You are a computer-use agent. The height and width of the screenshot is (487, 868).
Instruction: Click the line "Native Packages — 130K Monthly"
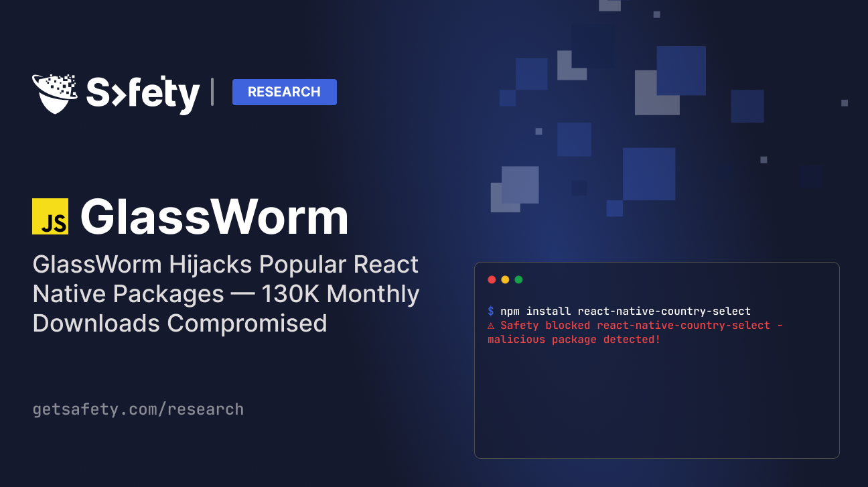pos(226,293)
